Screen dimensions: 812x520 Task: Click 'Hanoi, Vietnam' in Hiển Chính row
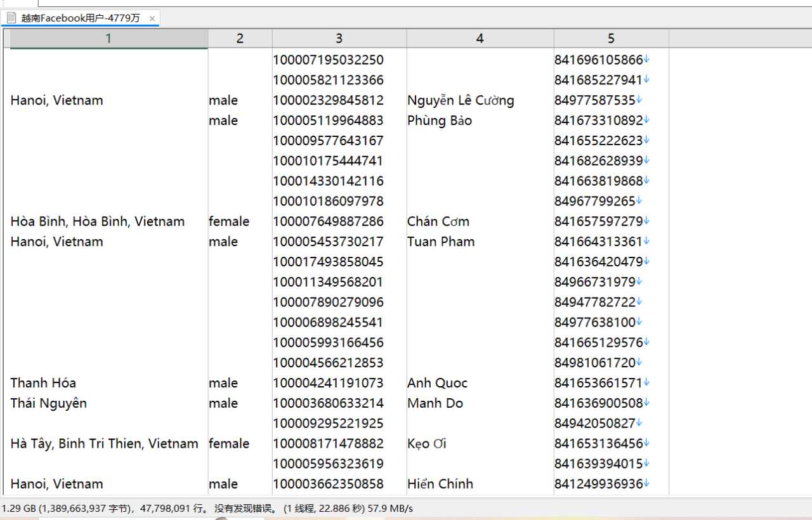[x=56, y=484]
